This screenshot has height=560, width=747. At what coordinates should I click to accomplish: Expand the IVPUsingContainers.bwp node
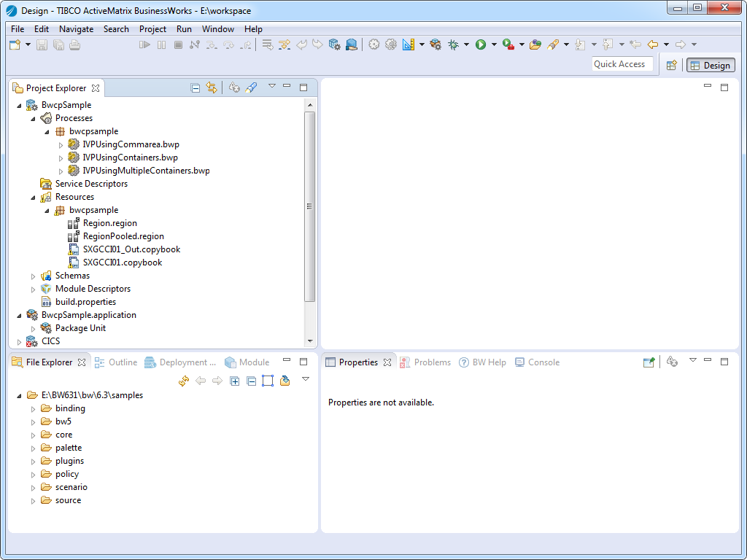click(x=61, y=158)
